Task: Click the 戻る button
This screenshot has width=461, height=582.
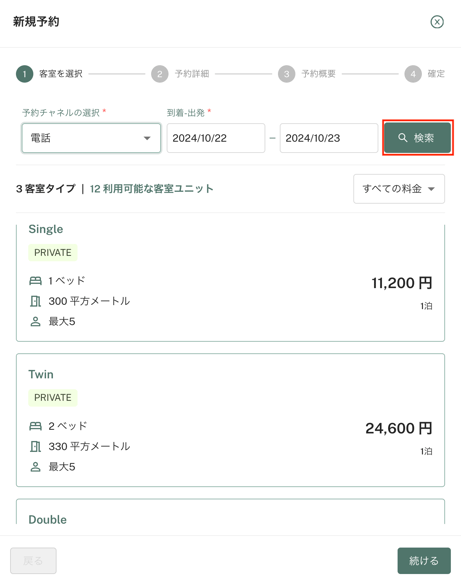Action: pos(33,560)
